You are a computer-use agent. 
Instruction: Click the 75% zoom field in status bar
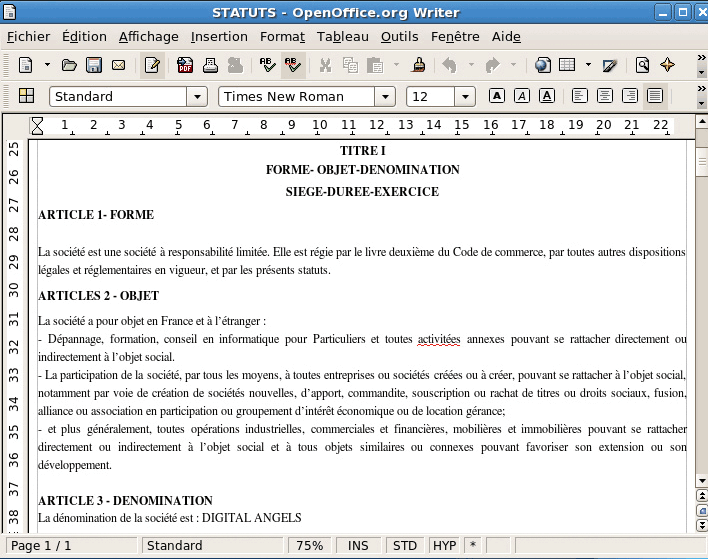click(x=310, y=545)
